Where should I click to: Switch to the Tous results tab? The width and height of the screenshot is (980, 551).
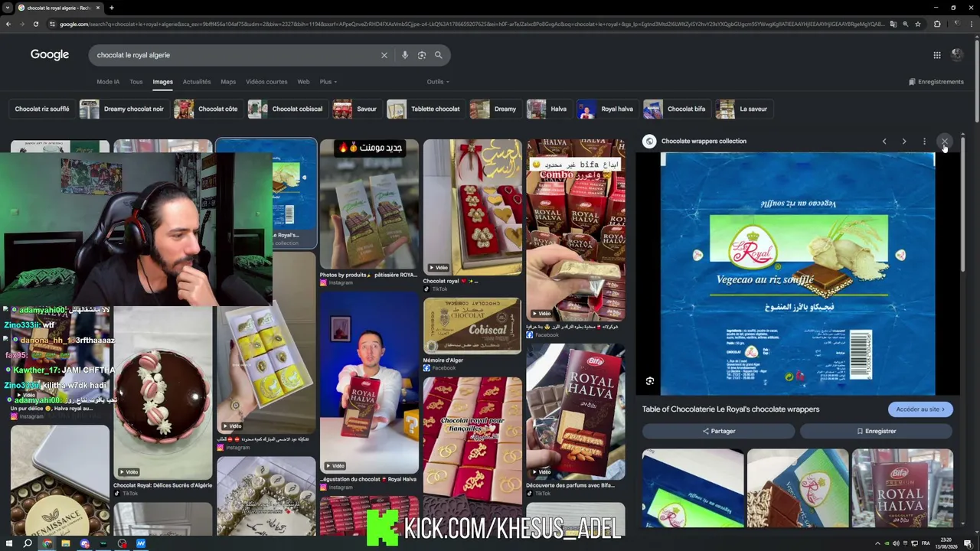click(136, 82)
